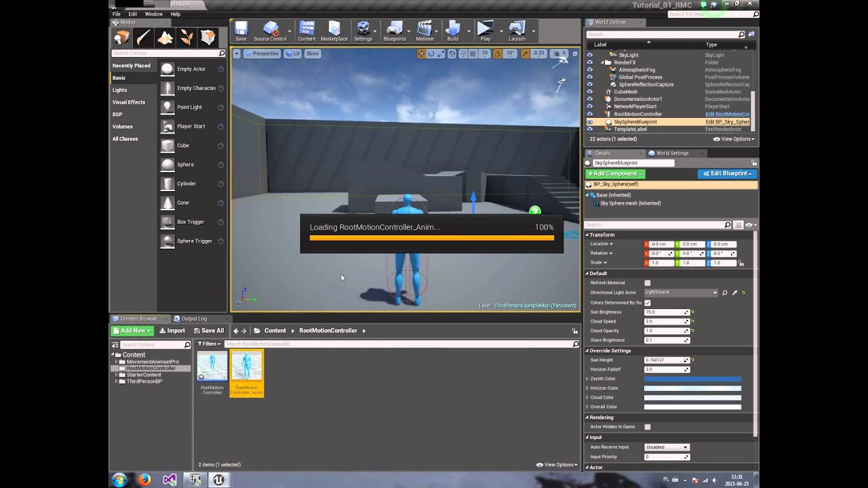868x488 pixels.
Task: Click the Add New button
Action: (x=132, y=331)
